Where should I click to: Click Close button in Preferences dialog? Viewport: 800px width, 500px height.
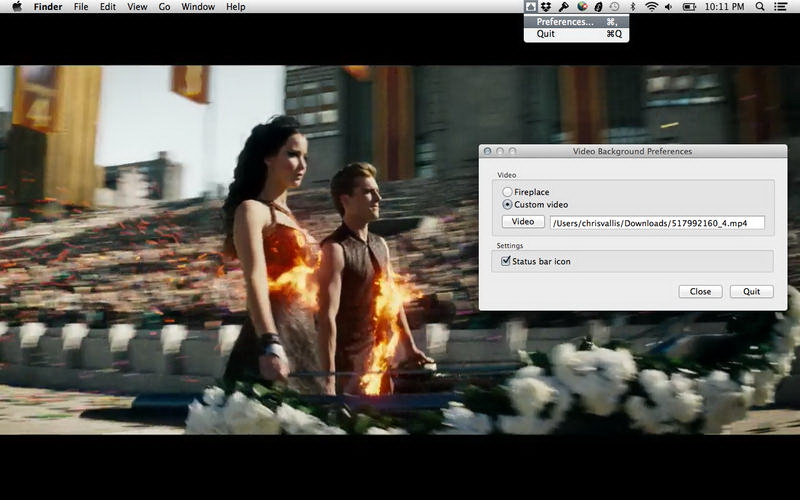click(700, 291)
